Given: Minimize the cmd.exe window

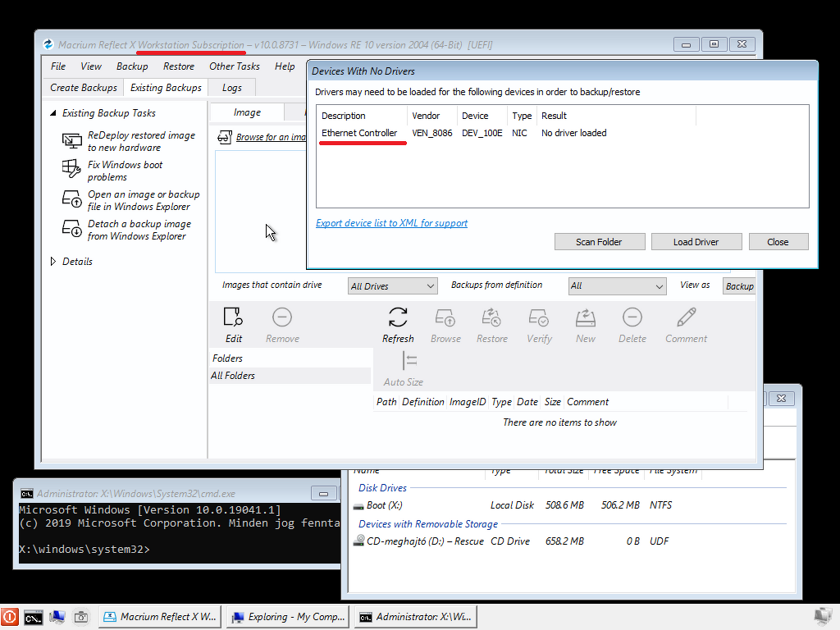Looking at the screenshot, I should tap(323, 493).
